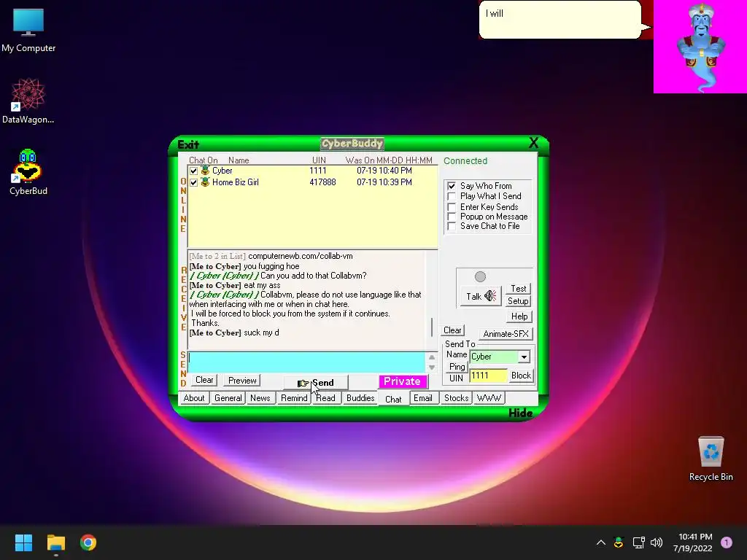Click the UIN field showing 1111
The width and height of the screenshot is (747, 560).
(x=488, y=376)
